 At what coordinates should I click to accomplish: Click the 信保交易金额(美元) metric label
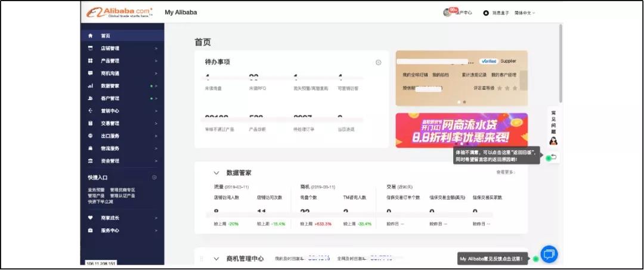pos(447,197)
